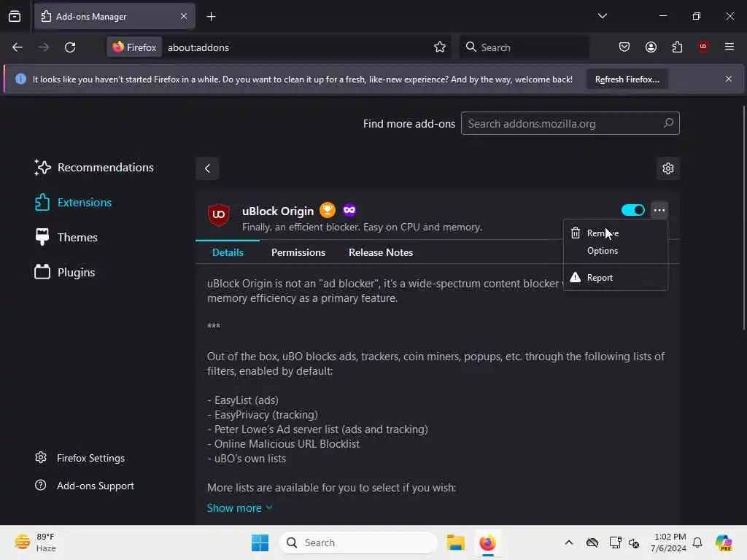Open the add-on tools gear menu

pos(668,168)
